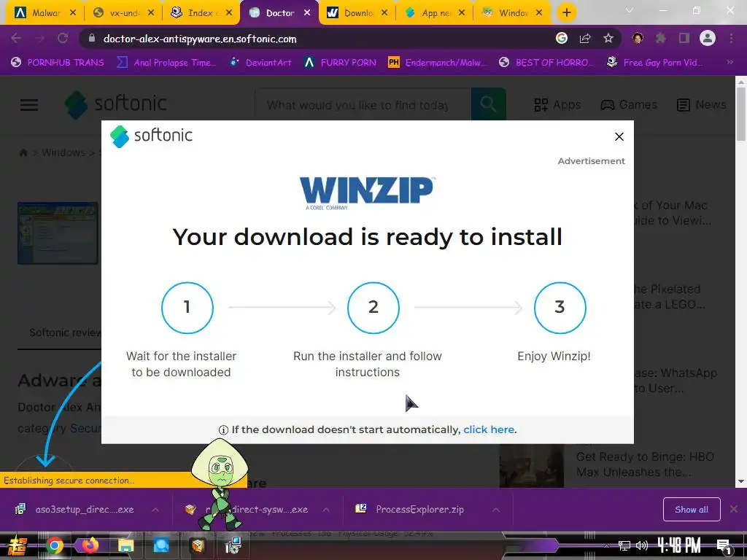The height and width of the screenshot is (560, 747).
Task: Click the volume icon in system tray
Action: (642, 545)
